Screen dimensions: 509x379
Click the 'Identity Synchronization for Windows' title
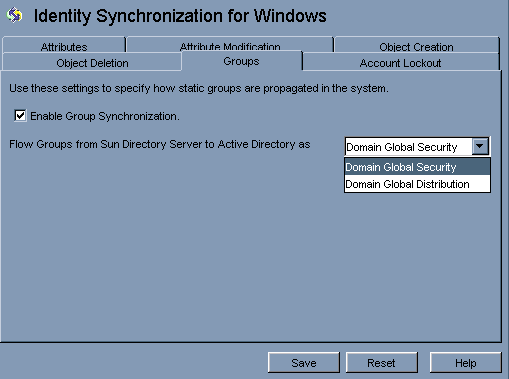tap(180, 16)
